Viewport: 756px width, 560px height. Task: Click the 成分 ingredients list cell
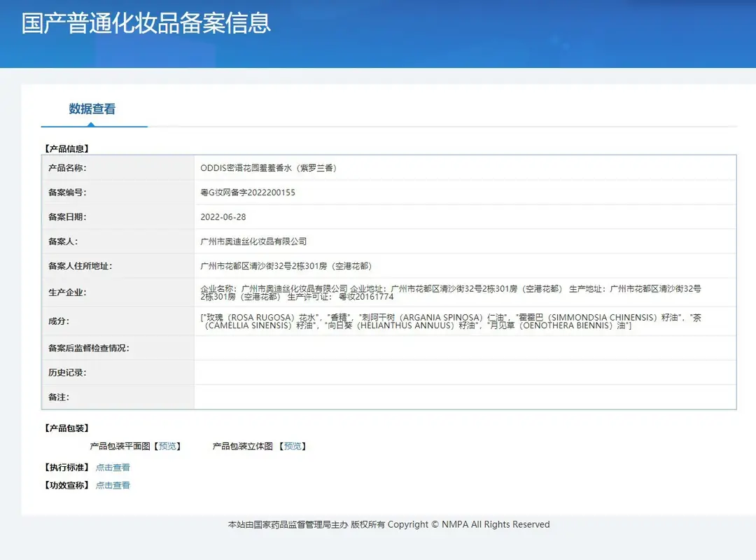(465, 321)
